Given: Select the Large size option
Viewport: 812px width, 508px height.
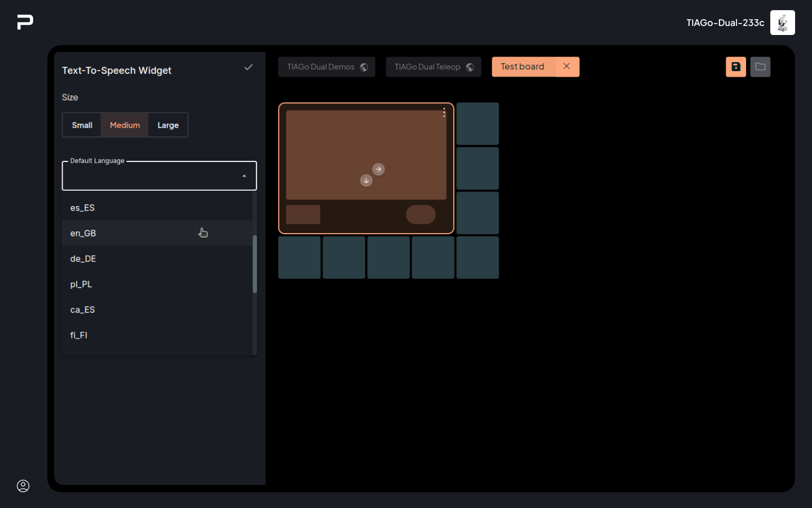Looking at the screenshot, I should 168,125.
